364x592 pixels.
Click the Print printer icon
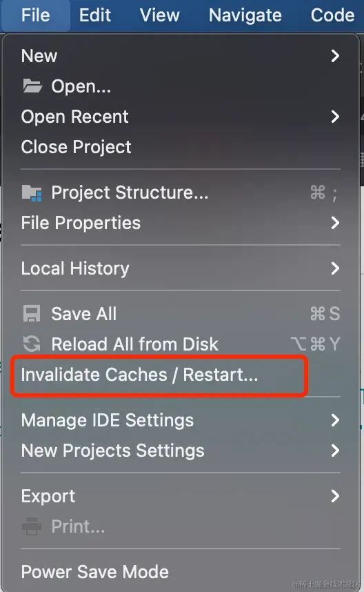tap(32, 526)
